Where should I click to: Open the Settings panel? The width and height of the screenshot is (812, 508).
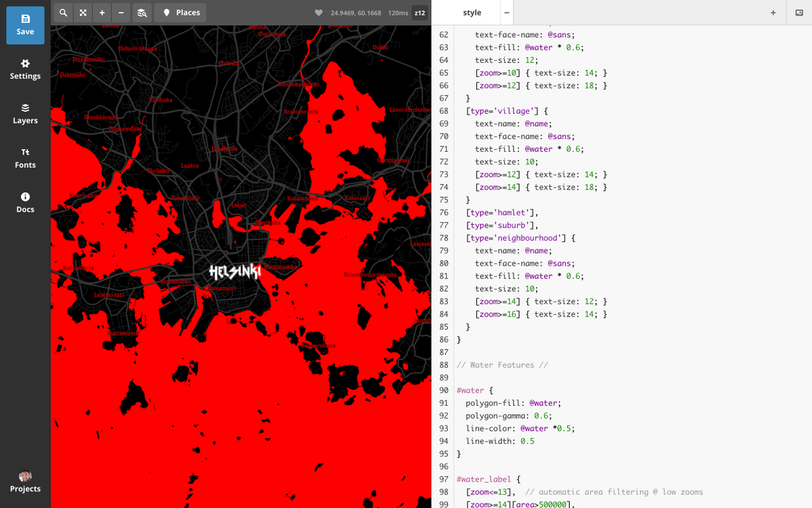coord(25,70)
